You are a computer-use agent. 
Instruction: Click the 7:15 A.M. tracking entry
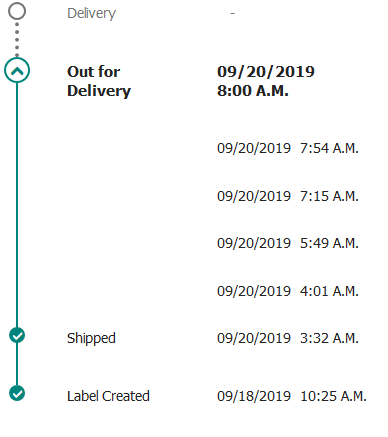[x=288, y=196]
